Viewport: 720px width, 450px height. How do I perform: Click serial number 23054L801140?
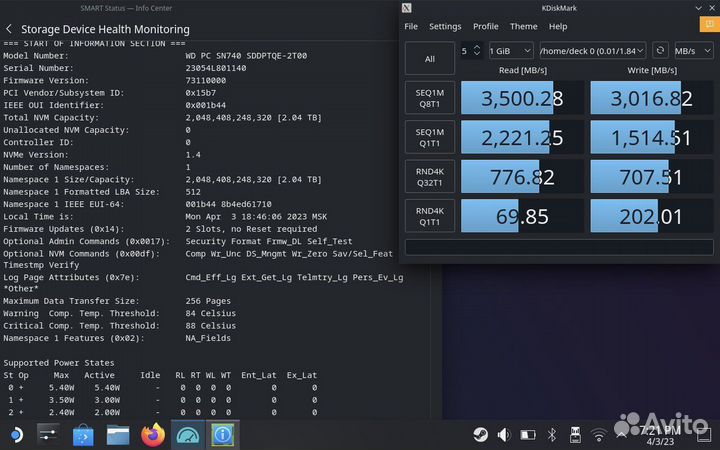pos(216,68)
